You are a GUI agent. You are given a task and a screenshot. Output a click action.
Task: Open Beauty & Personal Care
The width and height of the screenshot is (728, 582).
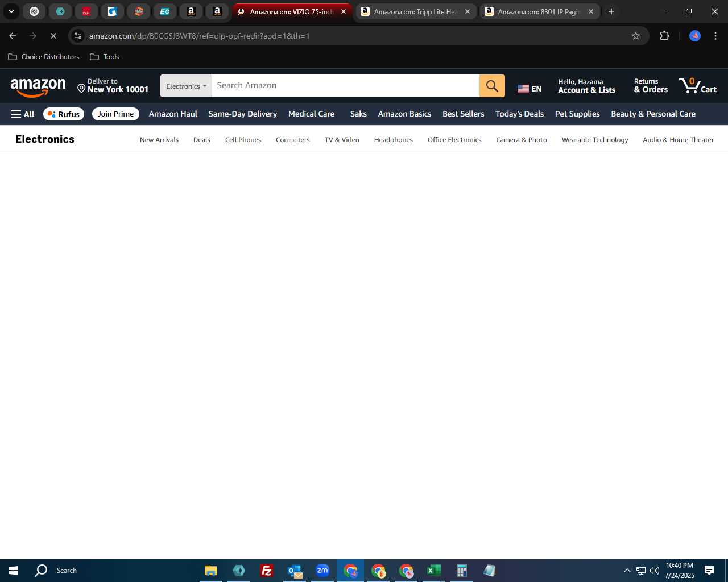[x=653, y=114]
